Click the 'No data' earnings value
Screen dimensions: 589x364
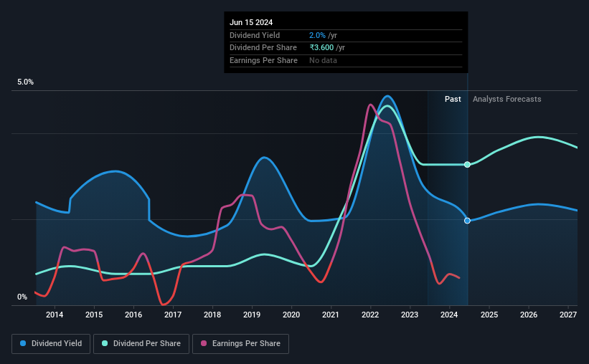point(323,60)
